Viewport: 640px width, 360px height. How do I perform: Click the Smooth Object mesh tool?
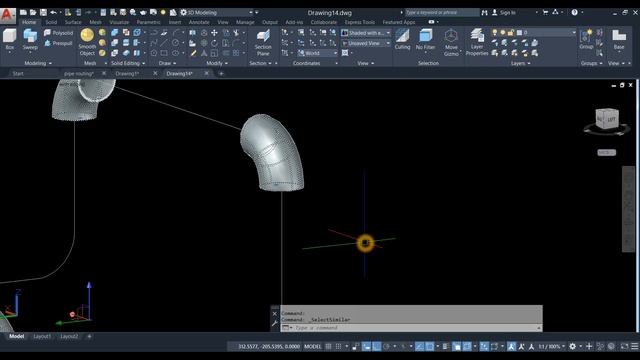point(87,42)
